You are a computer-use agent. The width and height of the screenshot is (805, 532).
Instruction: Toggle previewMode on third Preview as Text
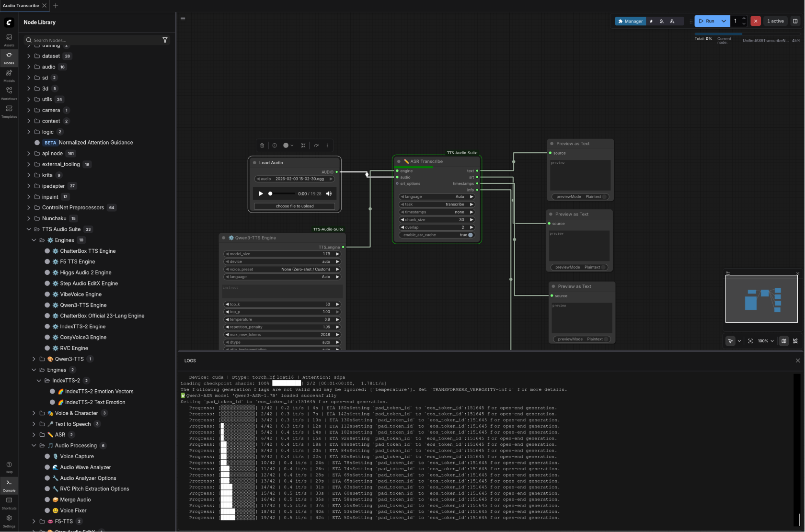(606, 339)
